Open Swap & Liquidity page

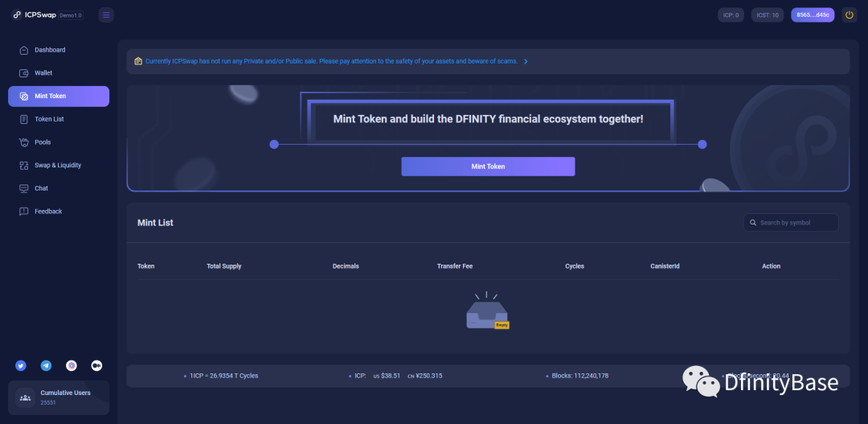coord(59,165)
